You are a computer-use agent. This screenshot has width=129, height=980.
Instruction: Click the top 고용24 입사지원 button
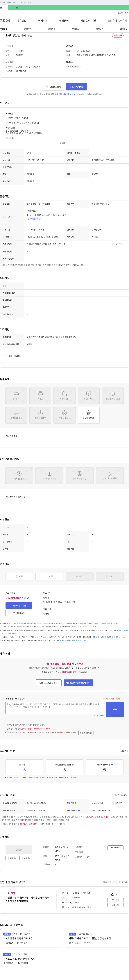point(76,87)
